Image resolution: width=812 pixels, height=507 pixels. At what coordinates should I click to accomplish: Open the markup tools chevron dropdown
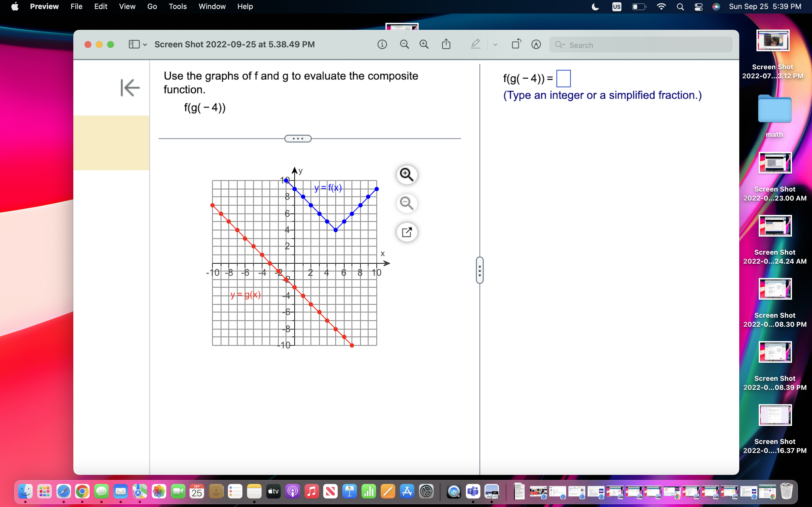click(x=495, y=44)
